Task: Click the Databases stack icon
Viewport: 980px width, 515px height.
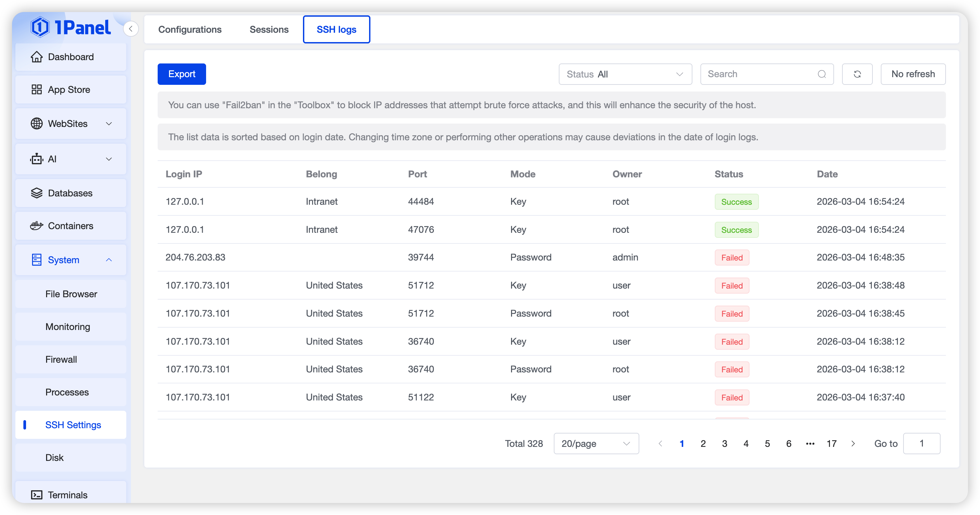Action: pos(36,193)
